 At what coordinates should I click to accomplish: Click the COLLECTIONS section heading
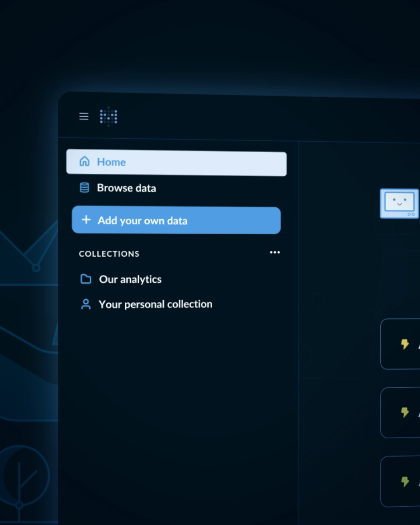(x=109, y=254)
